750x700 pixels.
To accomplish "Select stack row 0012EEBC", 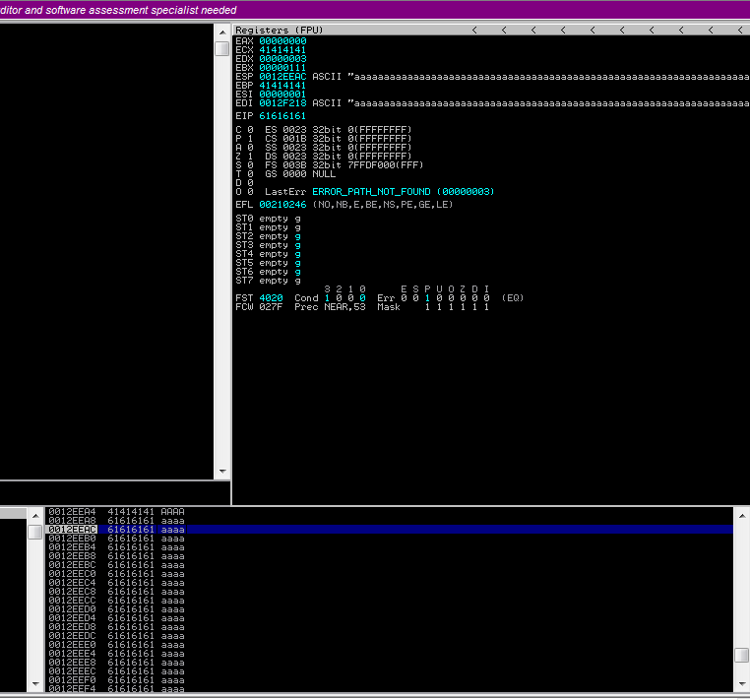I will tap(390, 564).
